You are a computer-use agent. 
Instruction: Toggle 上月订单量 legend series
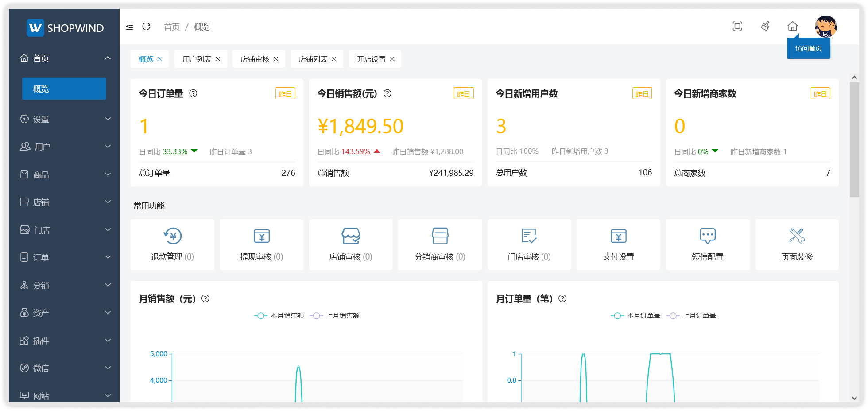click(691, 315)
